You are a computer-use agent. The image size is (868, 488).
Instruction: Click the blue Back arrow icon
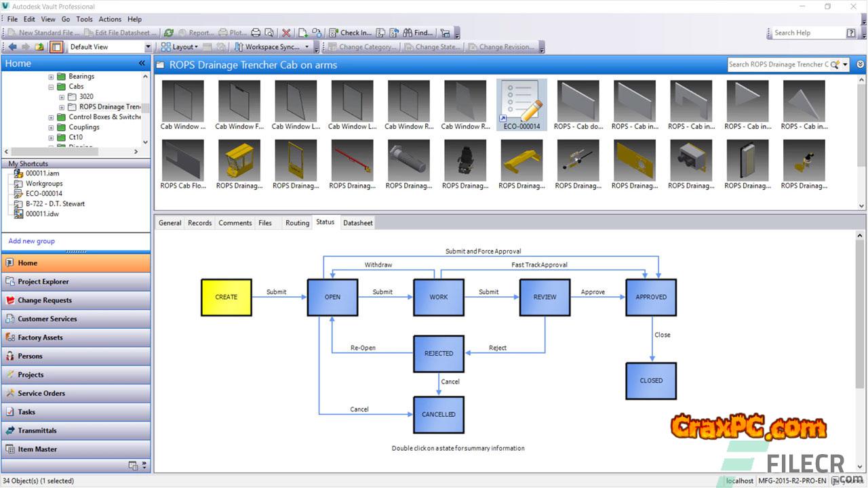[x=12, y=47]
